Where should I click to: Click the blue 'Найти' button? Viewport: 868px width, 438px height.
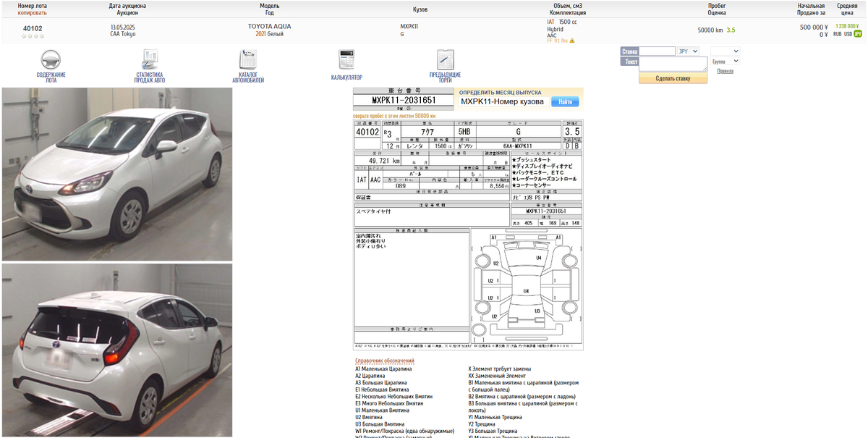click(x=565, y=102)
